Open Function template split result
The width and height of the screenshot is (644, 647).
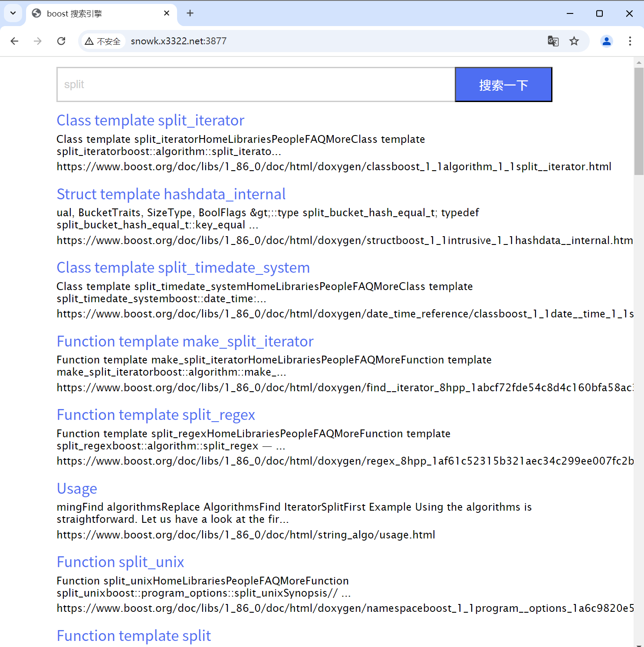[134, 636]
